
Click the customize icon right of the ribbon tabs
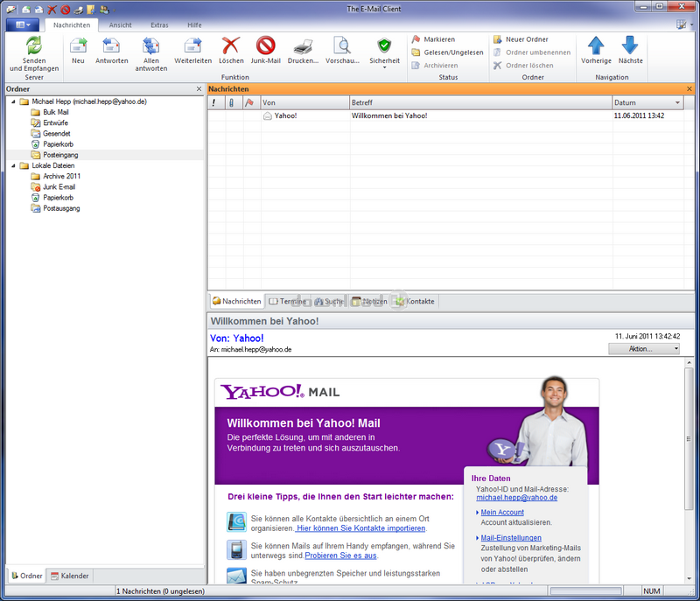click(x=682, y=24)
